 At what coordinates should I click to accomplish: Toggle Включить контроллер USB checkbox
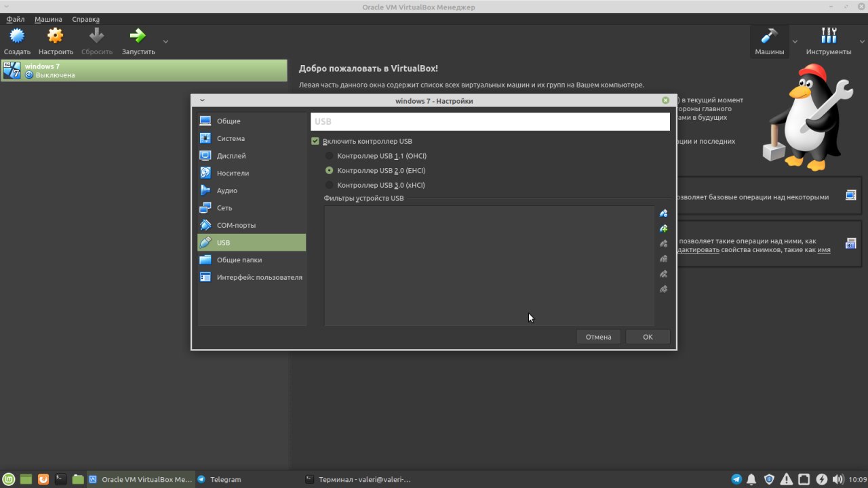click(x=315, y=141)
